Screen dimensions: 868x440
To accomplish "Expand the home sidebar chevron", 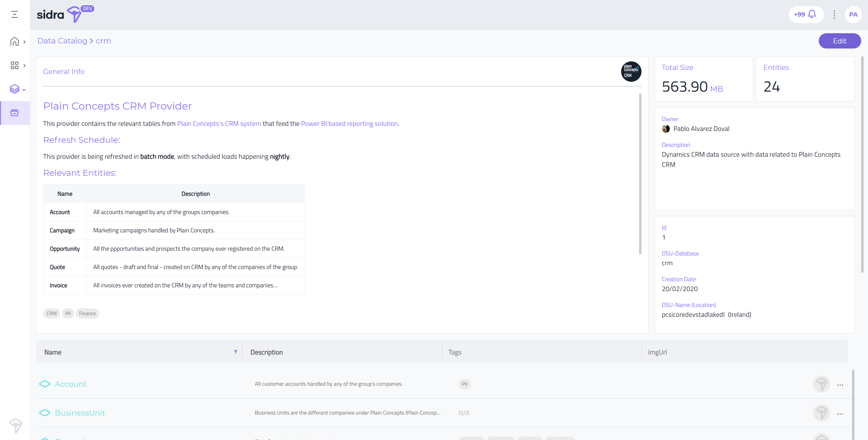I will (x=24, y=42).
